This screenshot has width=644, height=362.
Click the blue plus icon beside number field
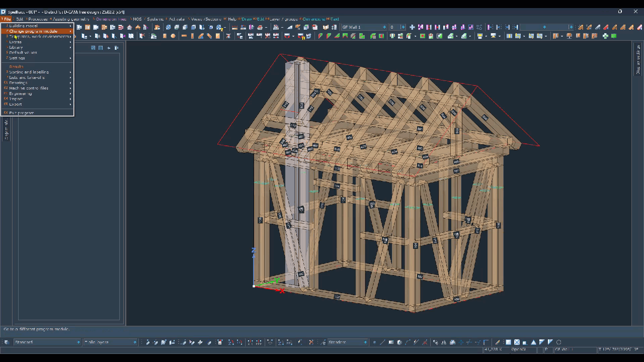412,27
